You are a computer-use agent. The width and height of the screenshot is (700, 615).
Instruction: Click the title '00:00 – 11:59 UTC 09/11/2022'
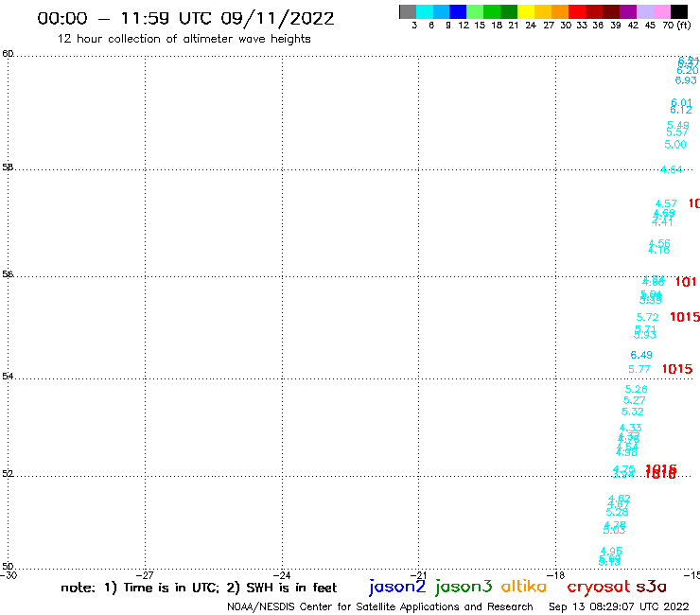(185, 19)
